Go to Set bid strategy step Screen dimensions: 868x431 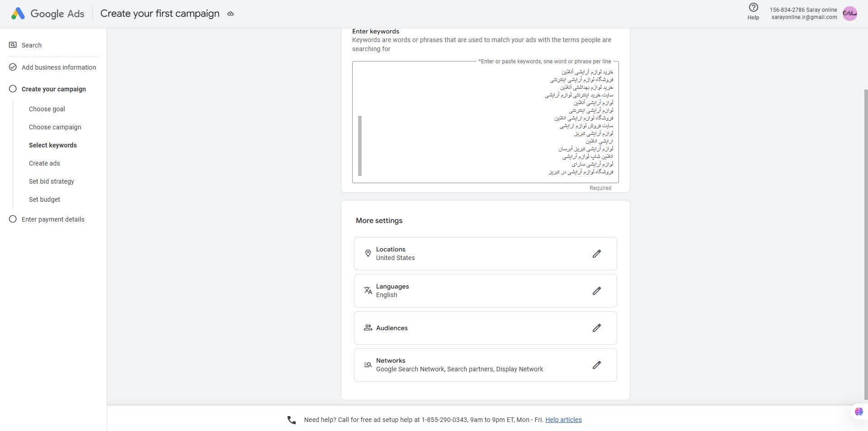tap(52, 181)
